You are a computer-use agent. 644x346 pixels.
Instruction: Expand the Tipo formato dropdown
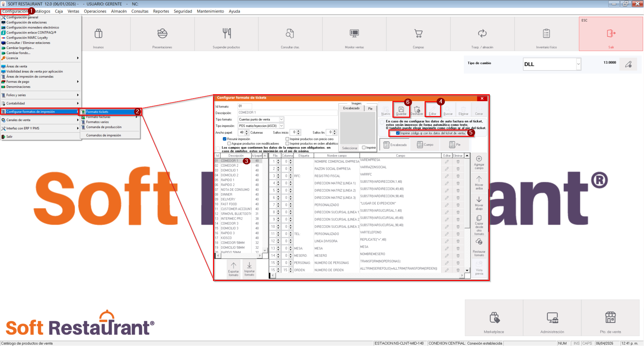[x=281, y=119]
